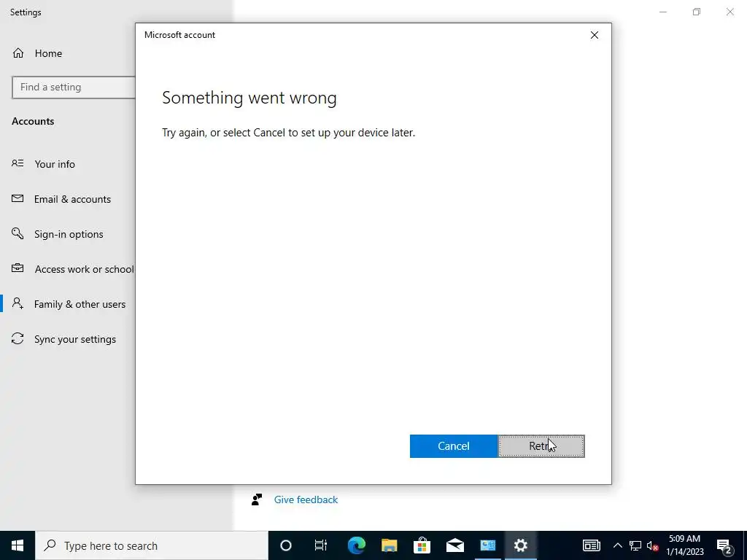This screenshot has width=747, height=560.
Task: Open Microsoft Store from the taskbar
Action: [422, 545]
